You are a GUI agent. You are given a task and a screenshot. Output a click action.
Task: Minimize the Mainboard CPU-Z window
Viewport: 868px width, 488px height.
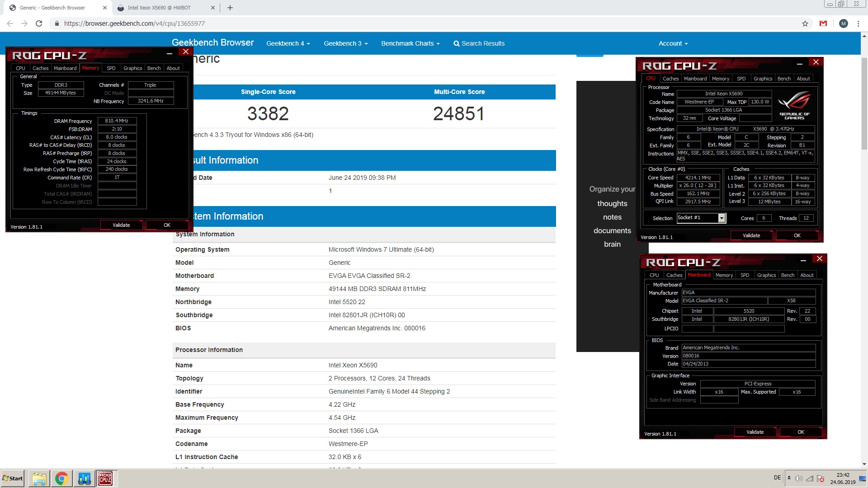click(803, 260)
